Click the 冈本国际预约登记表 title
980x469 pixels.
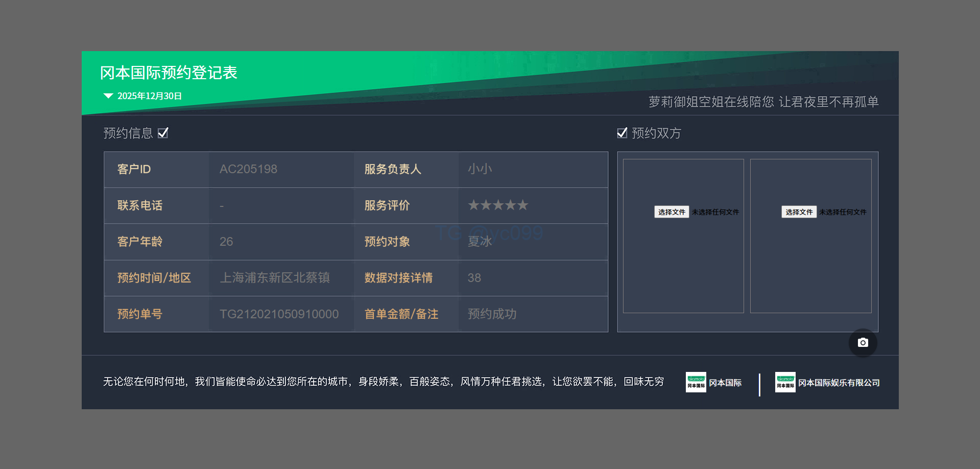coord(169,73)
